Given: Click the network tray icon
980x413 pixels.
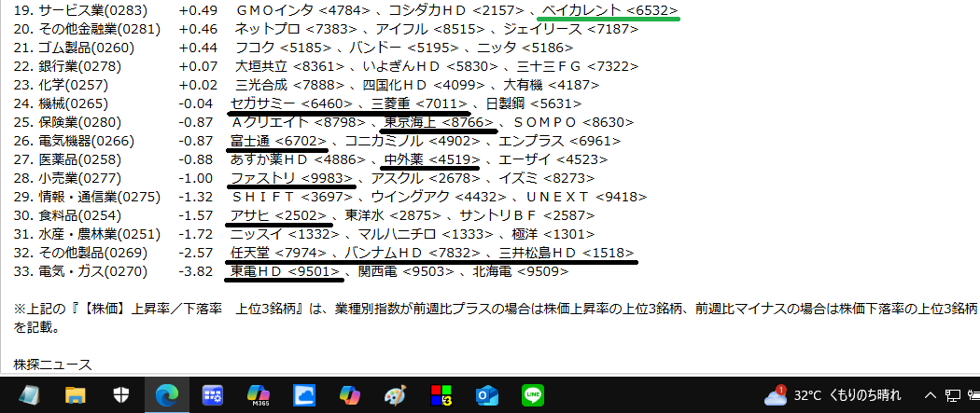Looking at the screenshot, I should coord(953,395).
